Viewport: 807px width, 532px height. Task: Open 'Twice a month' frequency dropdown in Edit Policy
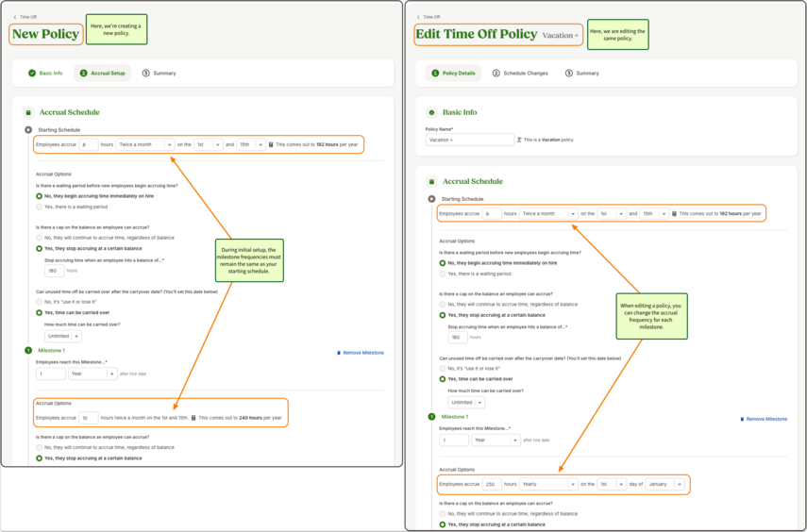549,213
